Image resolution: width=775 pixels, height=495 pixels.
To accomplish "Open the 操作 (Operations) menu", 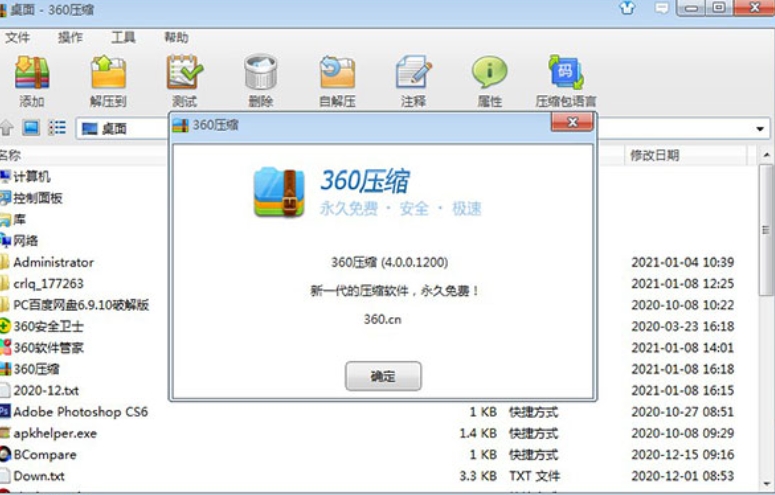I will tap(70, 38).
